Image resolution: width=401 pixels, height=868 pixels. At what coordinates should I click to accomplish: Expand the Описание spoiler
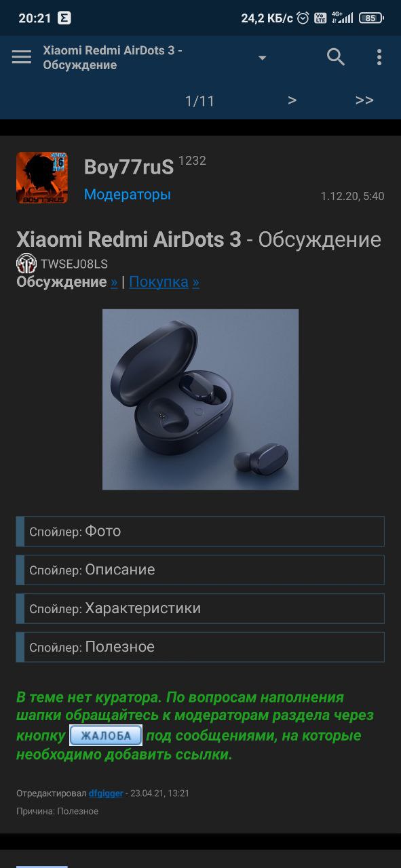[200, 570]
